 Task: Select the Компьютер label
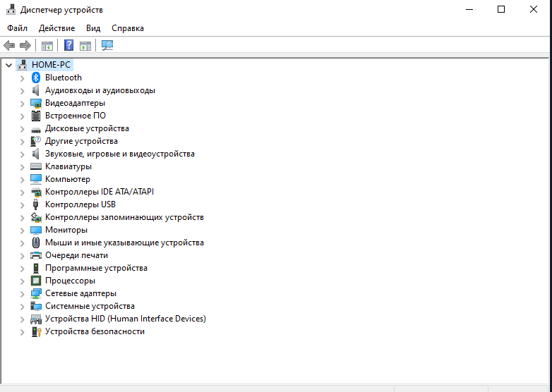pyautogui.click(x=68, y=179)
